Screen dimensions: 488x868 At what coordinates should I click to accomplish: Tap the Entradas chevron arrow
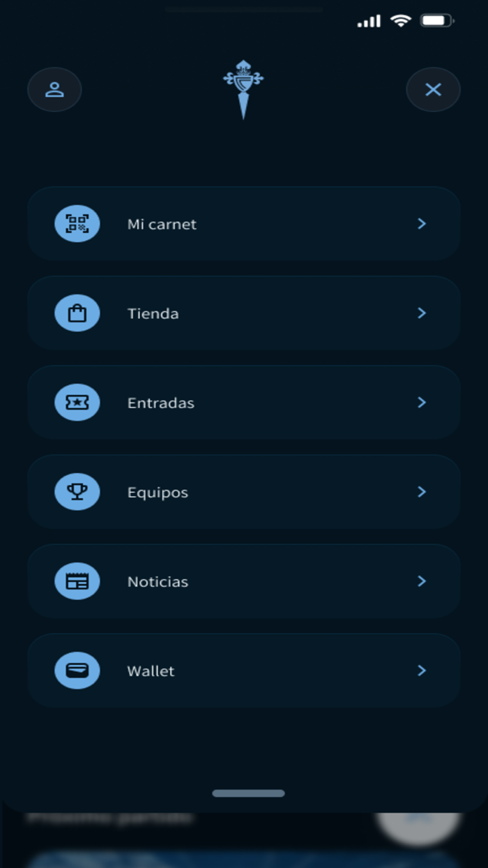[421, 403]
